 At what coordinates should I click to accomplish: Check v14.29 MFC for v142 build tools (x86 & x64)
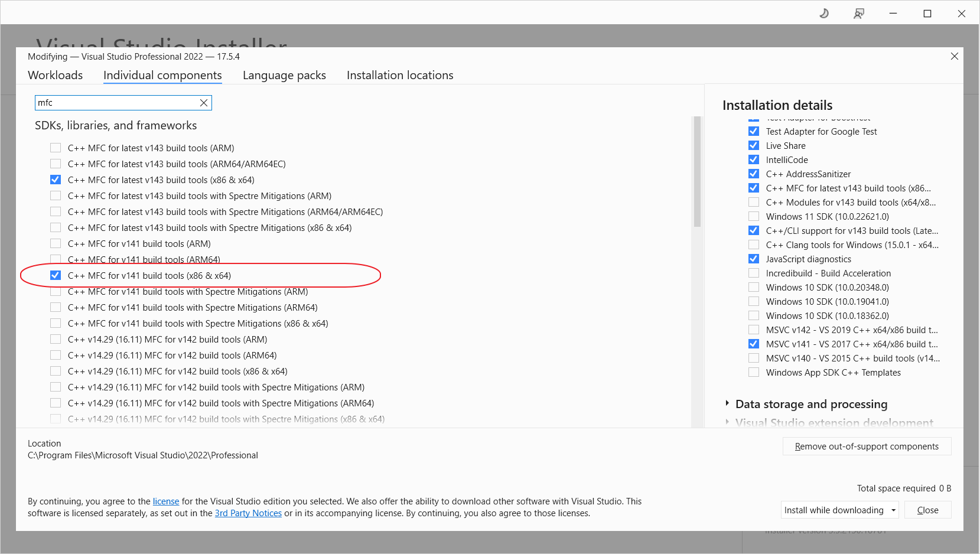pyautogui.click(x=56, y=371)
